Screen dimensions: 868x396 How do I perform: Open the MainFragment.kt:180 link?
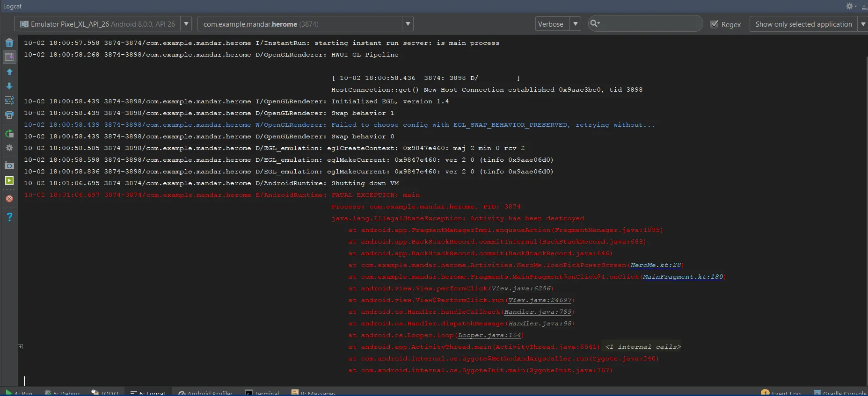(683, 277)
